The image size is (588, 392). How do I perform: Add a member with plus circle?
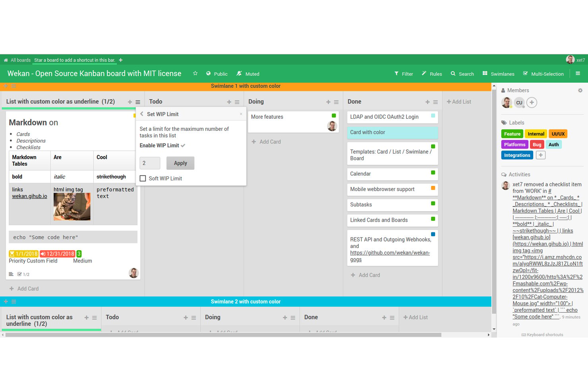tap(532, 102)
